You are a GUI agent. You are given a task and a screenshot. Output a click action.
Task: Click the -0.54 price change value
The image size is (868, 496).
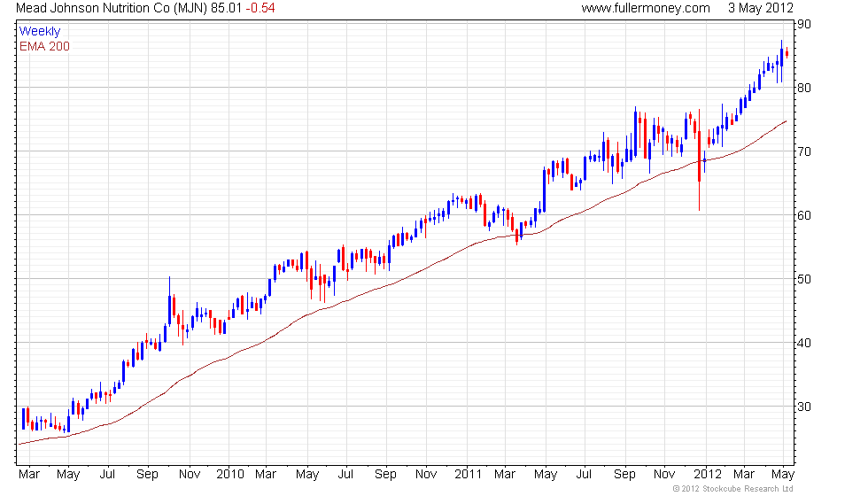click(260, 8)
